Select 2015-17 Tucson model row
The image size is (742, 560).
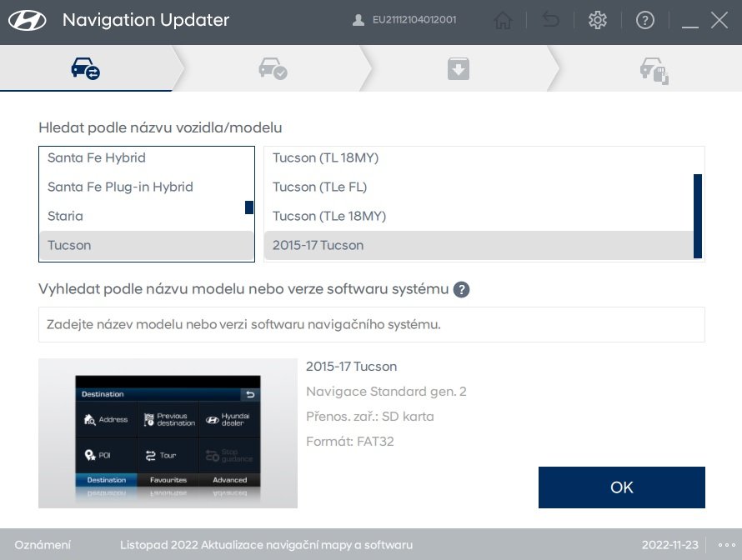tap(479, 246)
